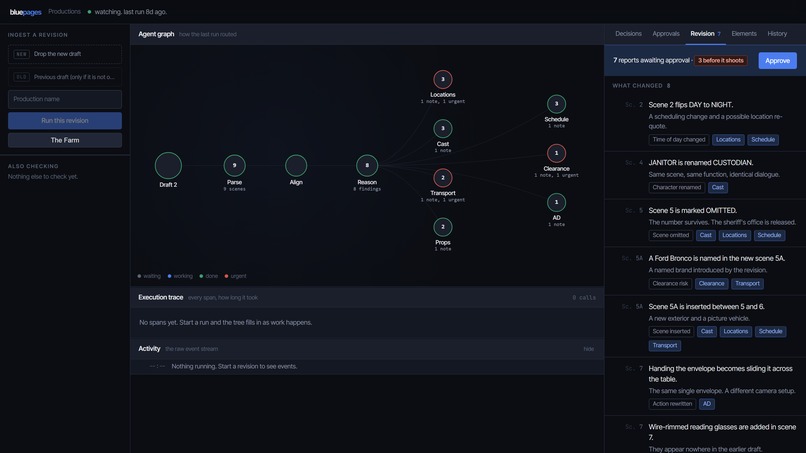
Task: Click the 'Character renamed' tag
Action: point(676,188)
